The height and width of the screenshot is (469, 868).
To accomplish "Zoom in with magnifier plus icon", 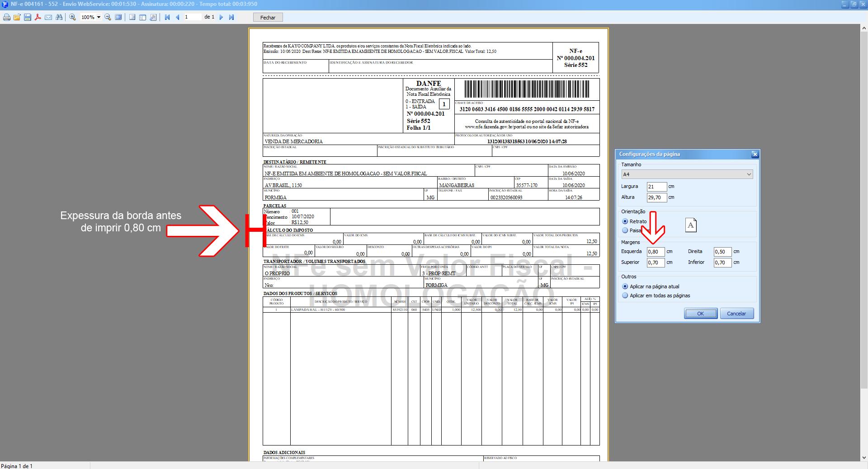I will pos(72,17).
